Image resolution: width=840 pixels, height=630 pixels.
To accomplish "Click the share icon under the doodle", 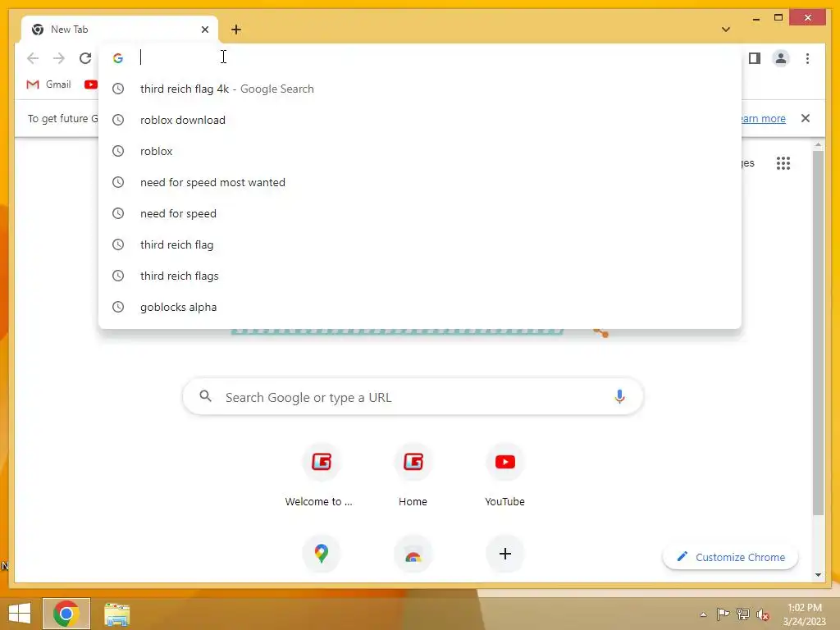I will click(x=600, y=333).
